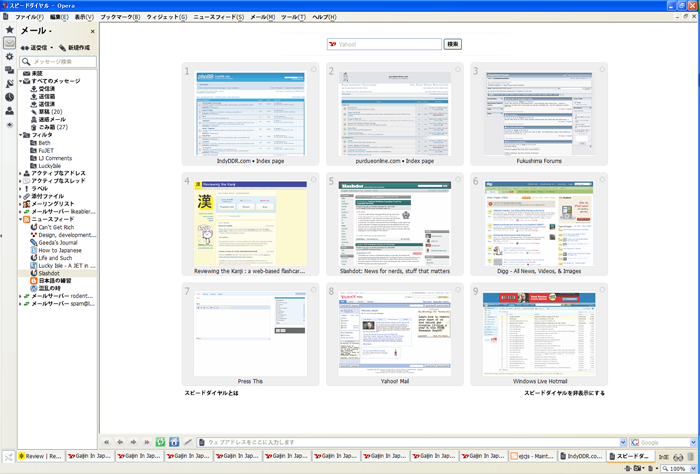The image size is (700, 474).
Task: Click the Mail envelope panel icon
Action: [9, 43]
